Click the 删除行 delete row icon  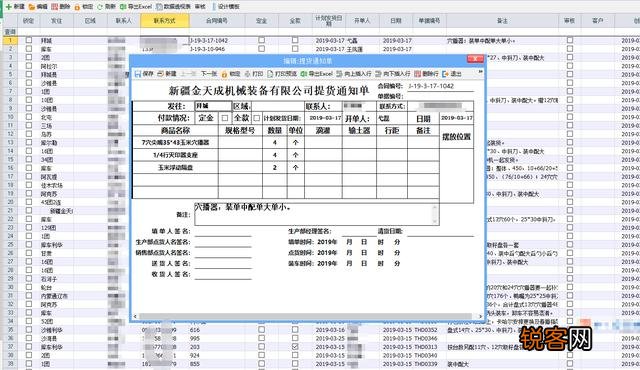417,74
